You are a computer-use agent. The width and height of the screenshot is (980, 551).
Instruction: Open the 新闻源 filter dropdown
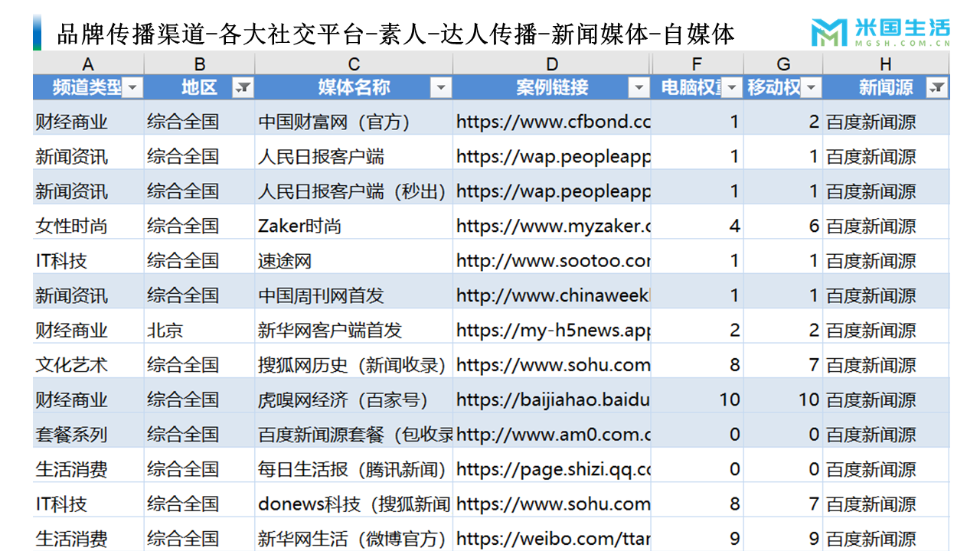tap(937, 88)
